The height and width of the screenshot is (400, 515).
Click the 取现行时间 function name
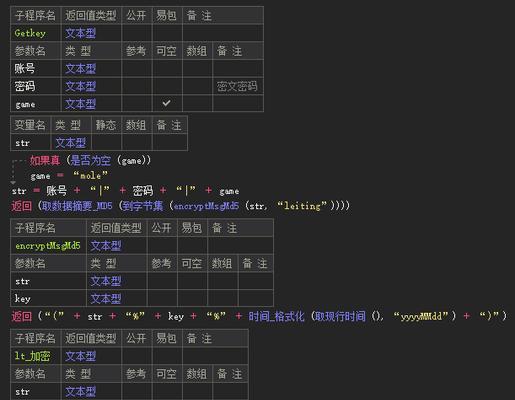pos(340,316)
